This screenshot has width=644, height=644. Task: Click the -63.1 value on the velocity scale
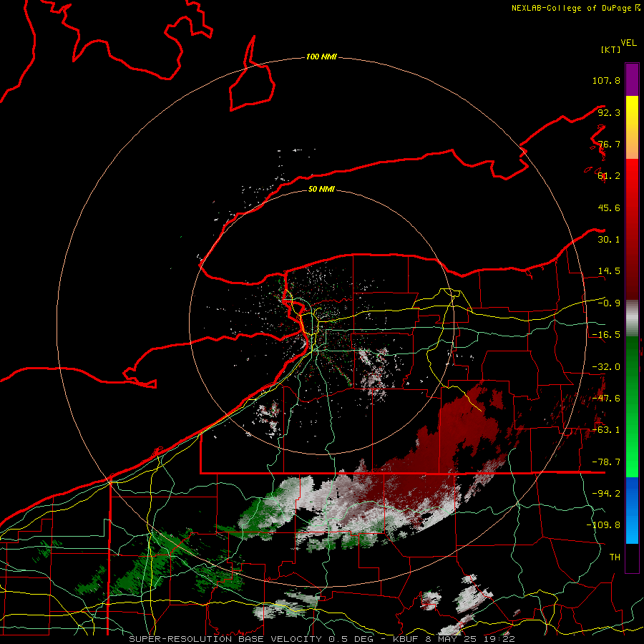606,430
